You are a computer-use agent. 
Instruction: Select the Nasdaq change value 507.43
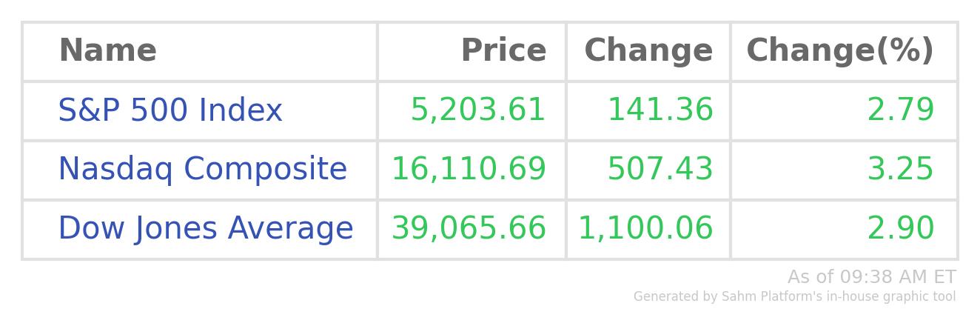660,170
